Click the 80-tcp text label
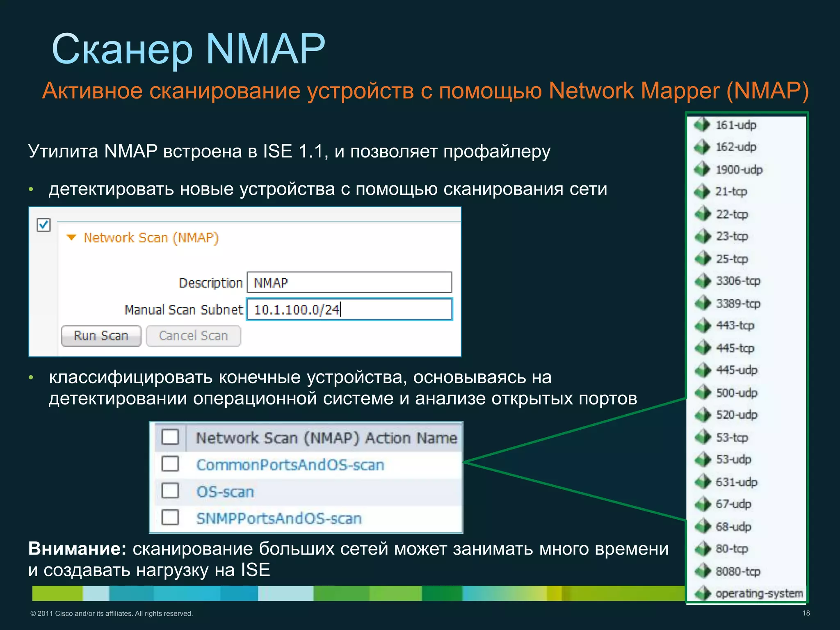This screenshot has height=630, width=840. [732, 549]
